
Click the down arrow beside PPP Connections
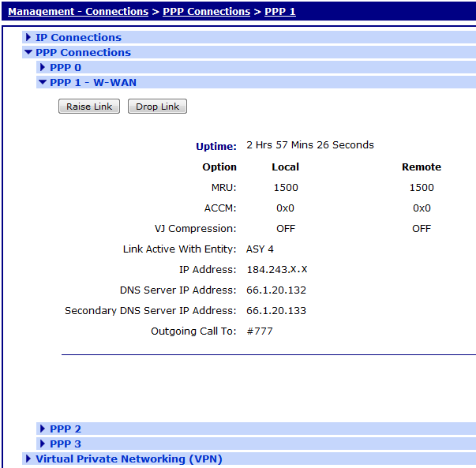[28, 53]
